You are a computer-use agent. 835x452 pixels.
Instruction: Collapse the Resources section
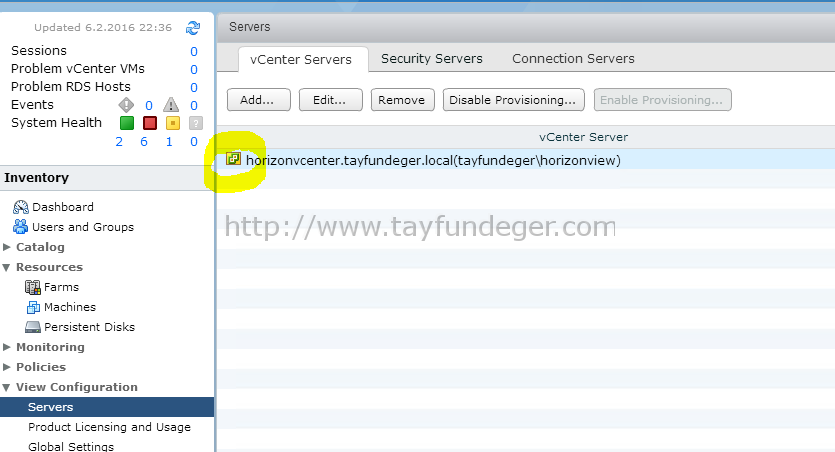click(6, 267)
